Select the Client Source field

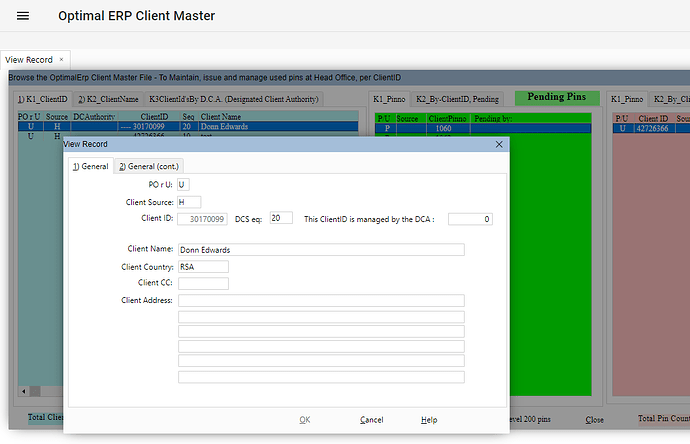(189, 202)
